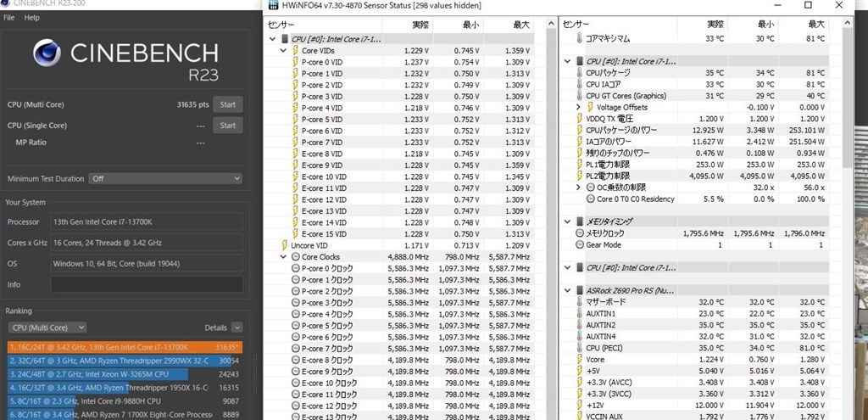Click the Processor field in Your System

(x=147, y=222)
